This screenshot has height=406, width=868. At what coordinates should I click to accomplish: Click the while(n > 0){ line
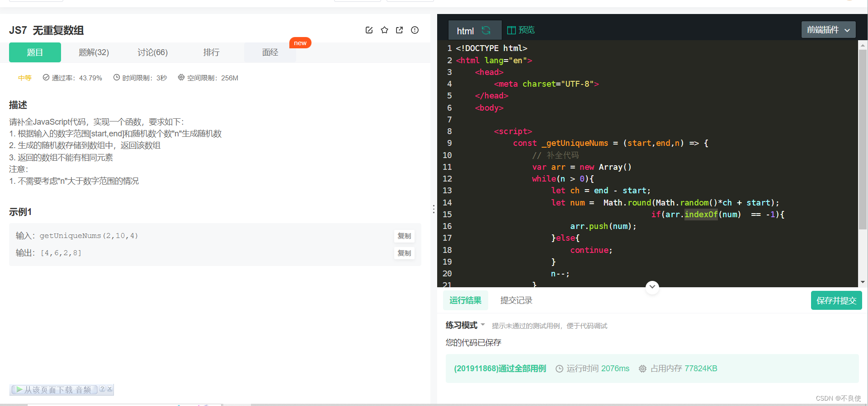click(563, 179)
